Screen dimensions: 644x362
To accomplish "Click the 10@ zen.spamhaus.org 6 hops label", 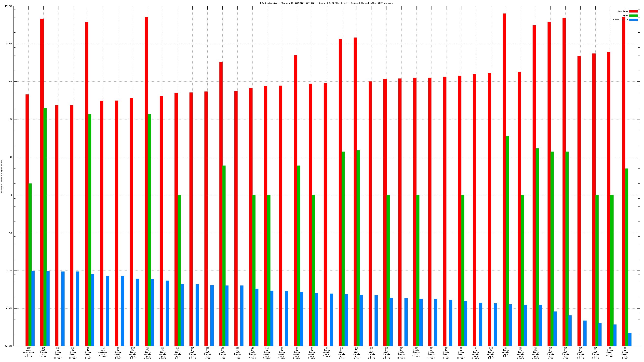I will [28, 352].
